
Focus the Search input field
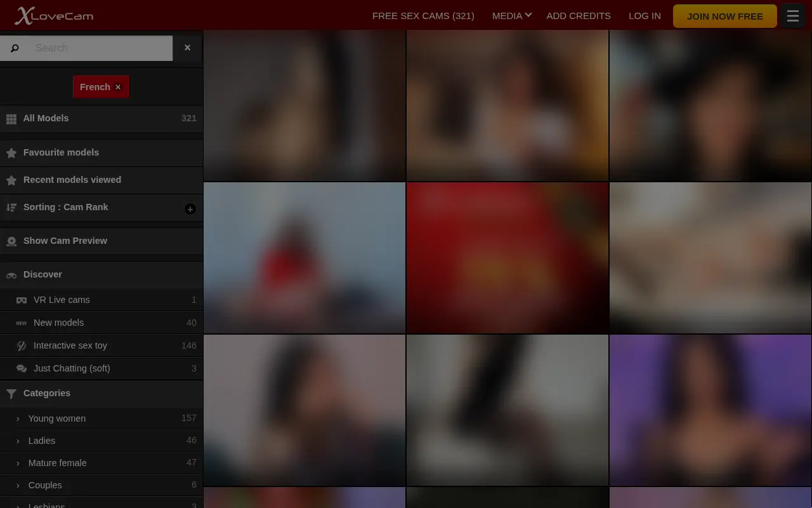pyautogui.click(x=100, y=48)
